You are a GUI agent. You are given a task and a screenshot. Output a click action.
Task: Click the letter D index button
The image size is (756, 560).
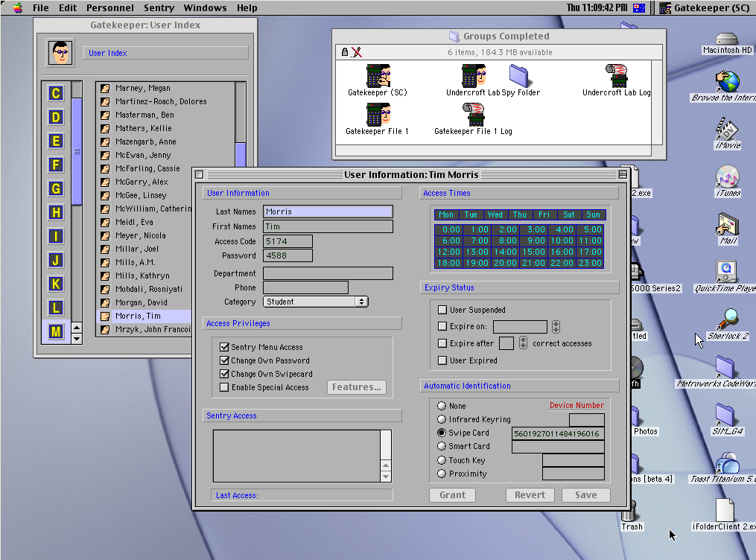(x=56, y=117)
